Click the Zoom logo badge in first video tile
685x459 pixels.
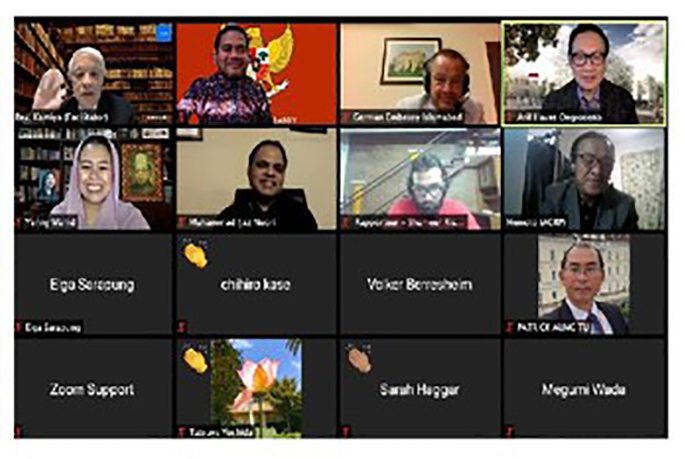164,31
